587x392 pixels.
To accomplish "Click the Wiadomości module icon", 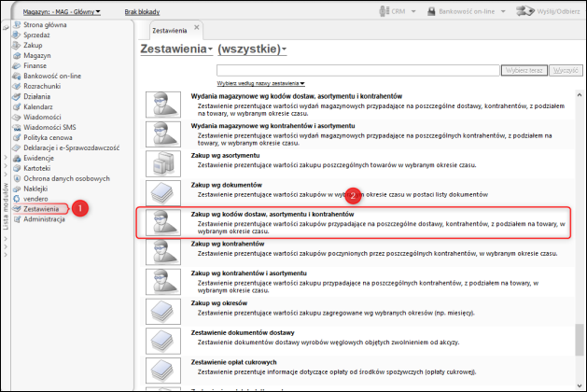I will (x=17, y=118).
